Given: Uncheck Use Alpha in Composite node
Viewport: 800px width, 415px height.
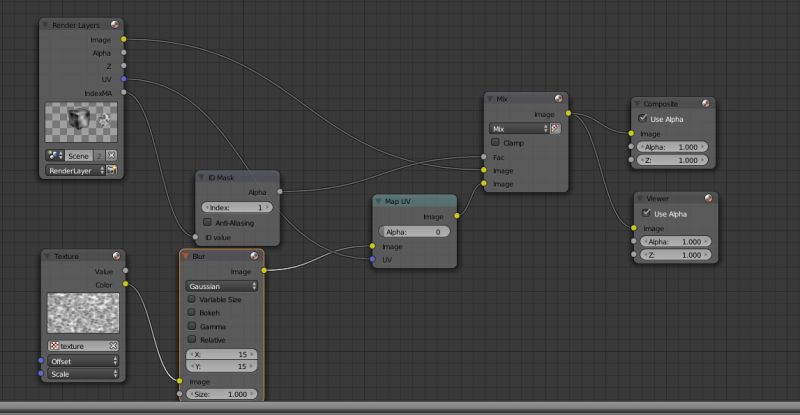Looking at the screenshot, I should coord(643,118).
